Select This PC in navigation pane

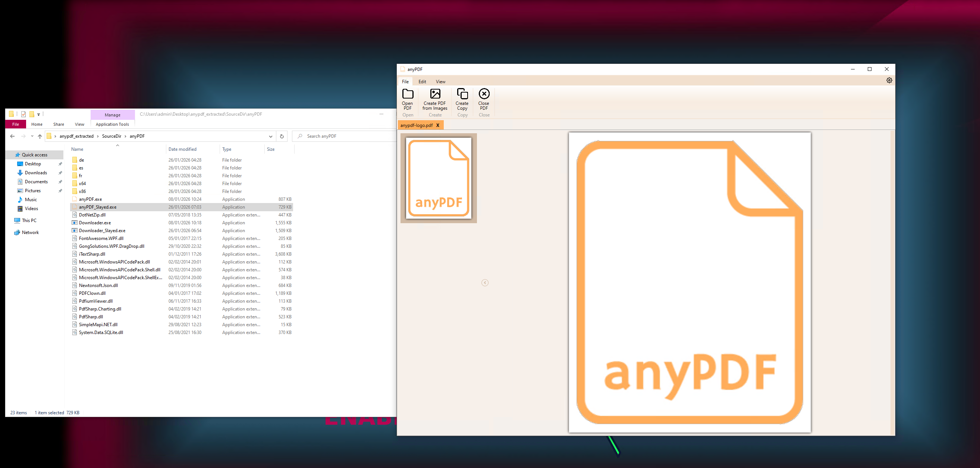click(x=29, y=221)
